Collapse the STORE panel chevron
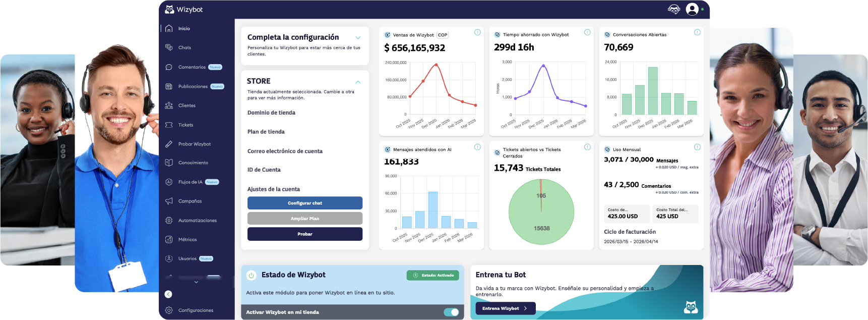Image resolution: width=868 pixels, height=320 pixels. tap(358, 82)
